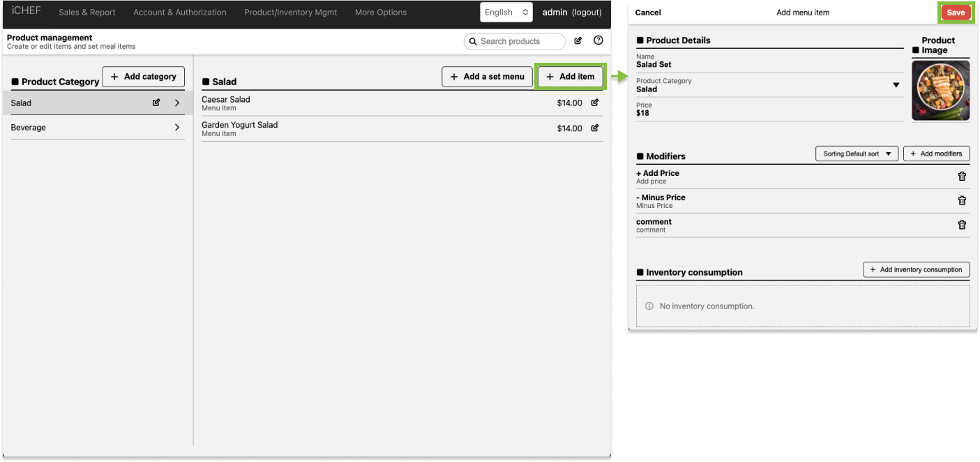Delete the '+ Add Price' modifier

click(962, 177)
